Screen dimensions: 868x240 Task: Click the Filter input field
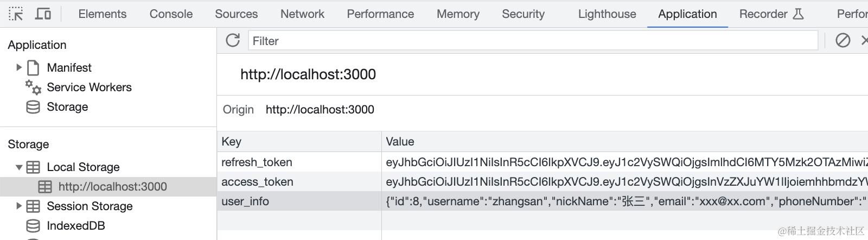(x=533, y=41)
